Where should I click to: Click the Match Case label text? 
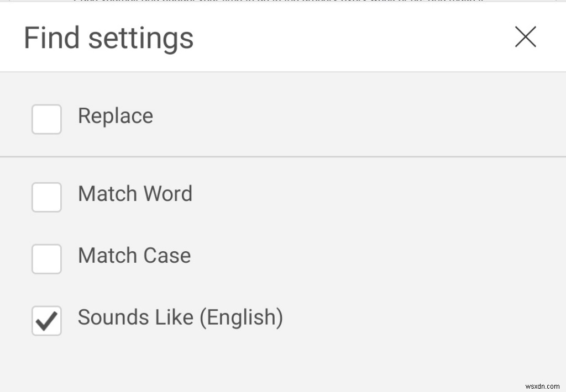(134, 256)
